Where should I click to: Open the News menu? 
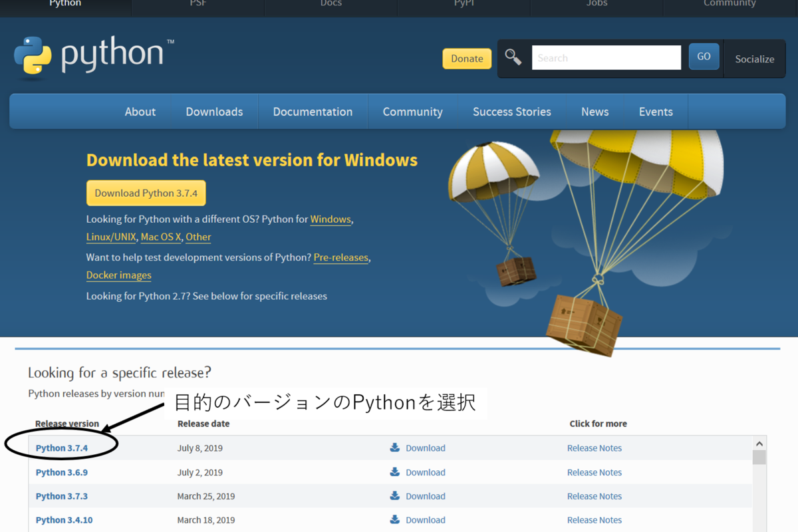tap(595, 112)
